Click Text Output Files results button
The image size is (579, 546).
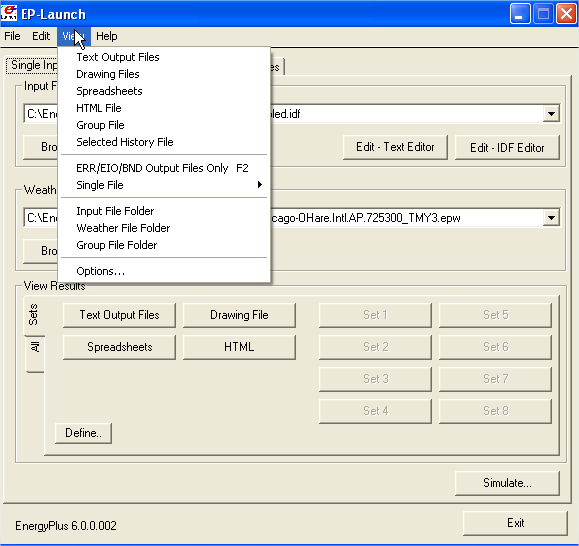point(119,315)
